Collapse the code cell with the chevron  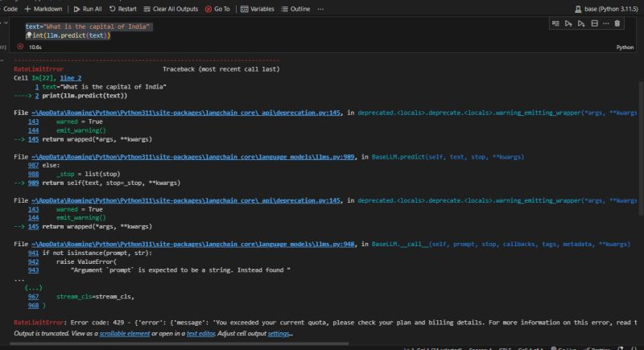[x=6, y=23]
